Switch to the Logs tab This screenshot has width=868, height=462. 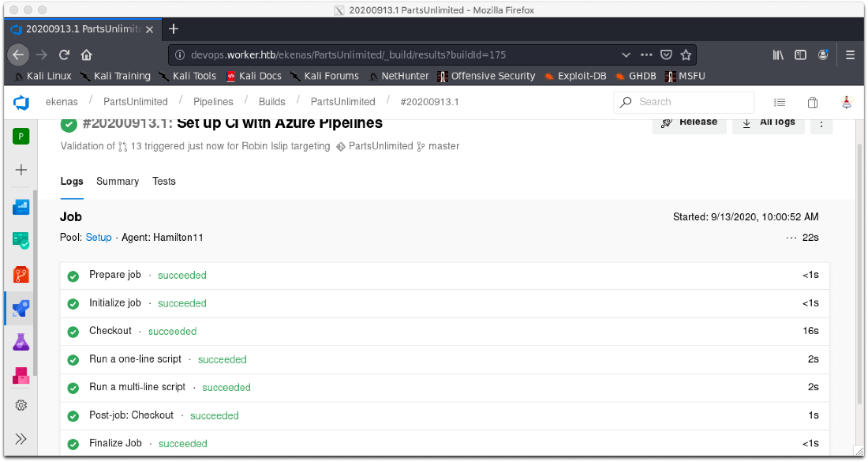click(72, 181)
